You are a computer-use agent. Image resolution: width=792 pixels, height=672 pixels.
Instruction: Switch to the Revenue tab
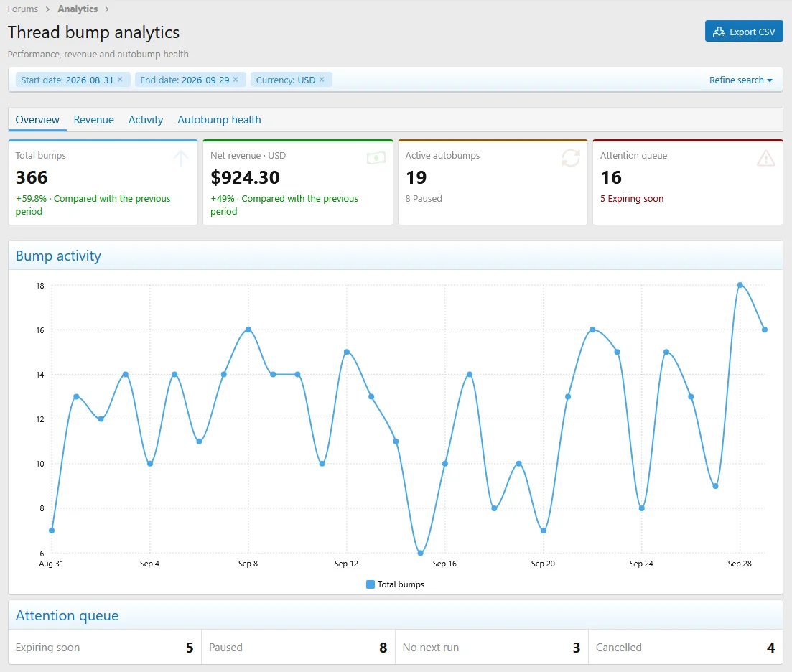coord(94,120)
